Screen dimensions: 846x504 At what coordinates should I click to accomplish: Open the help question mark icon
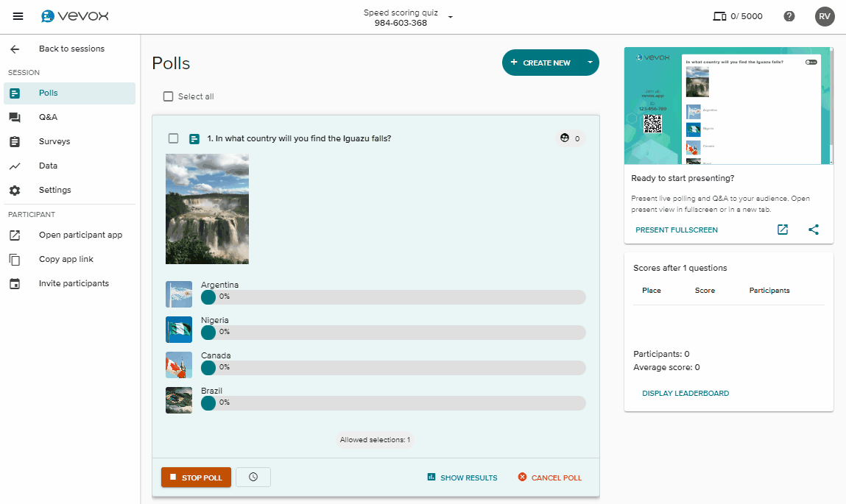[789, 16]
